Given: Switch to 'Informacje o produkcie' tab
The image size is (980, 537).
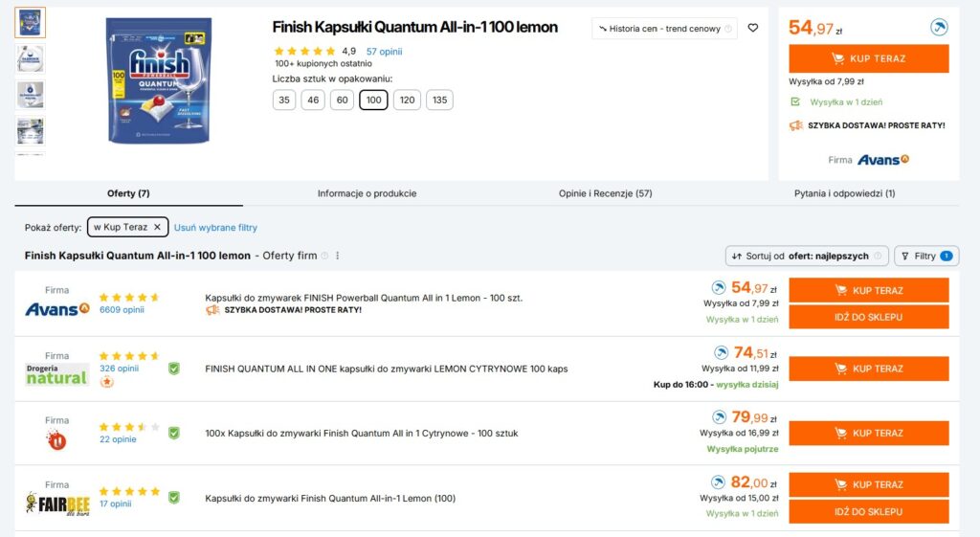Looking at the screenshot, I should pyautogui.click(x=367, y=193).
